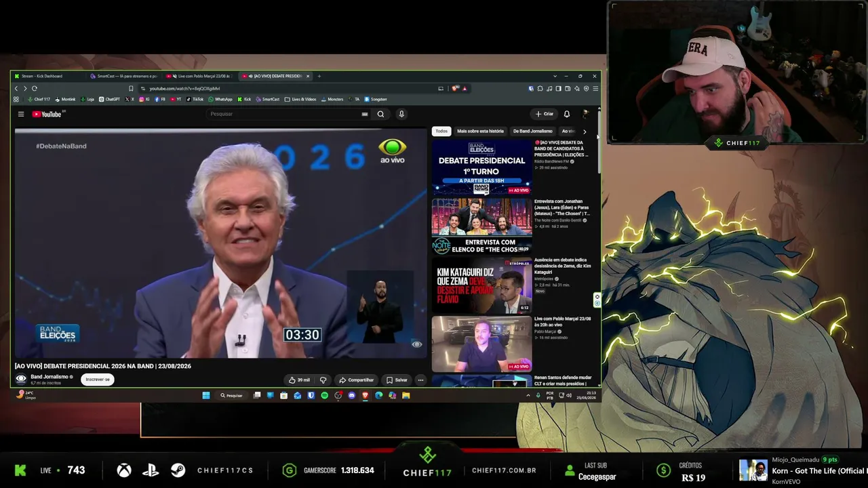Click the YouTube search magnifier button
Screen dimensions: 868x488
point(380,114)
